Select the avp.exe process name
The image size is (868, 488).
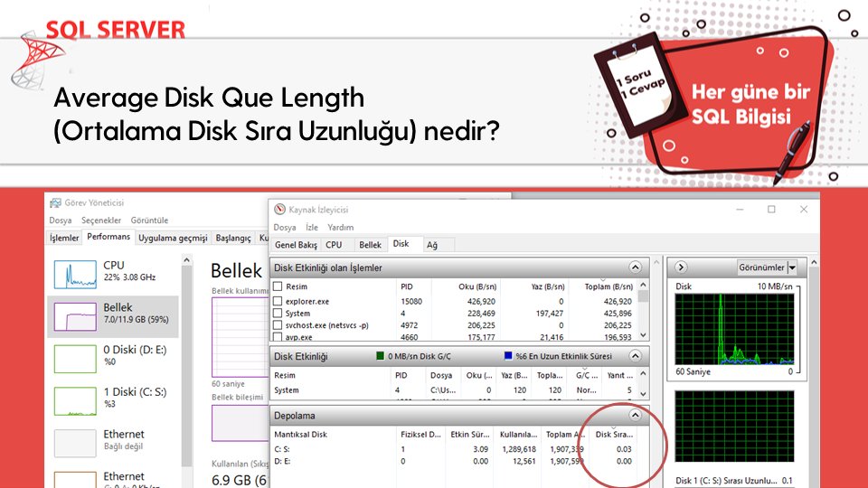pos(299,336)
